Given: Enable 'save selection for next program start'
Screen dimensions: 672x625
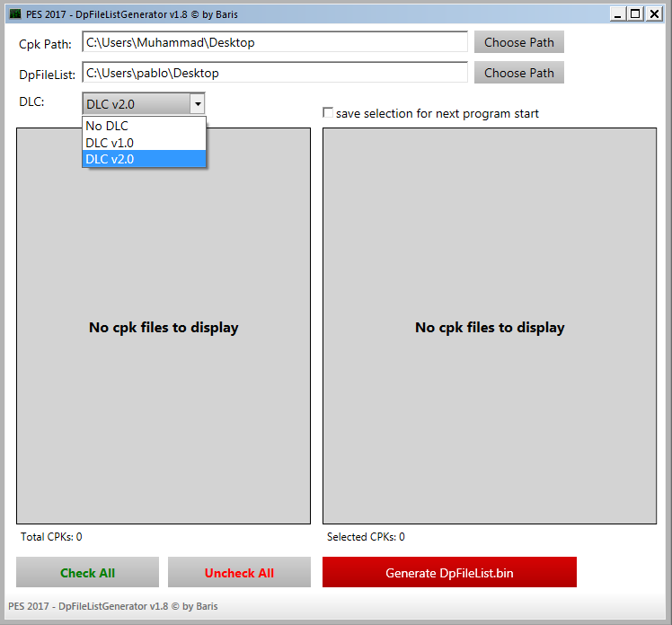Looking at the screenshot, I should [328, 112].
